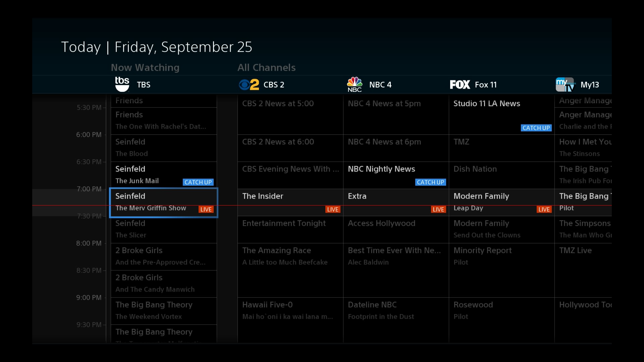Click LIVE badge on Seinfeld Merv Griffin Show
The height and width of the screenshot is (362, 644).
tap(206, 209)
